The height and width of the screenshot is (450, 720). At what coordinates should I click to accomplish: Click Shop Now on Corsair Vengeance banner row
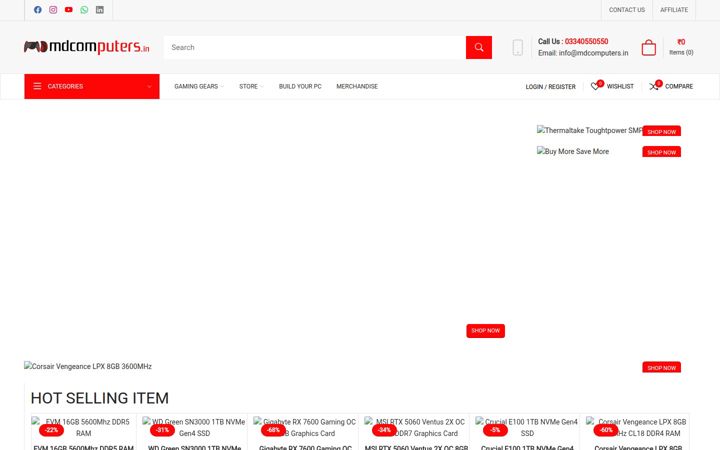point(661,367)
